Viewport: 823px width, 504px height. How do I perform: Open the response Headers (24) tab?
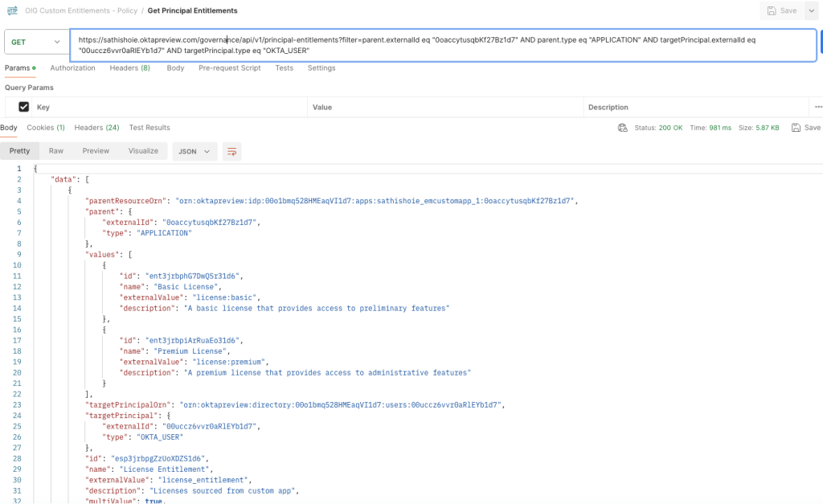point(96,128)
